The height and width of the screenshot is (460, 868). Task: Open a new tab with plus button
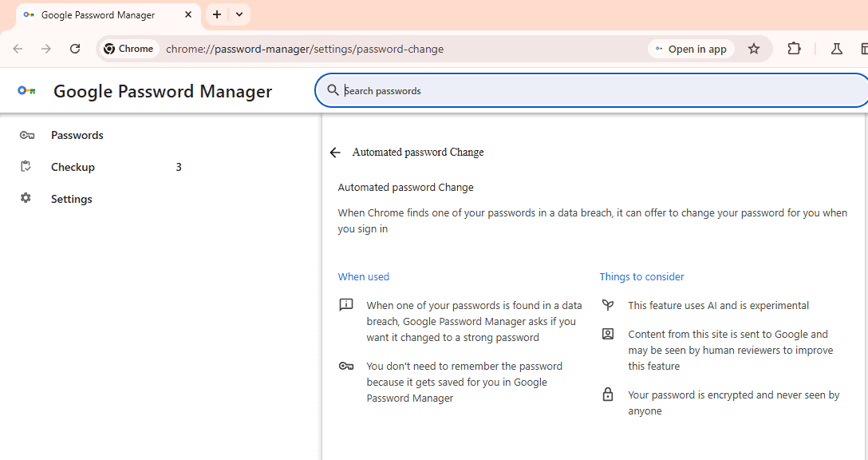coord(217,14)
